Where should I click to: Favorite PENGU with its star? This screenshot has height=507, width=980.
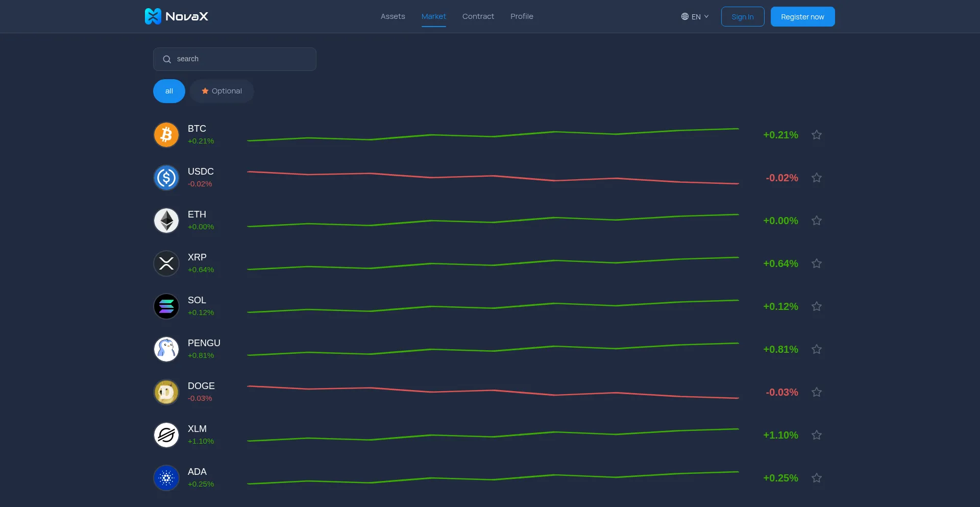[x=817, y=349]
